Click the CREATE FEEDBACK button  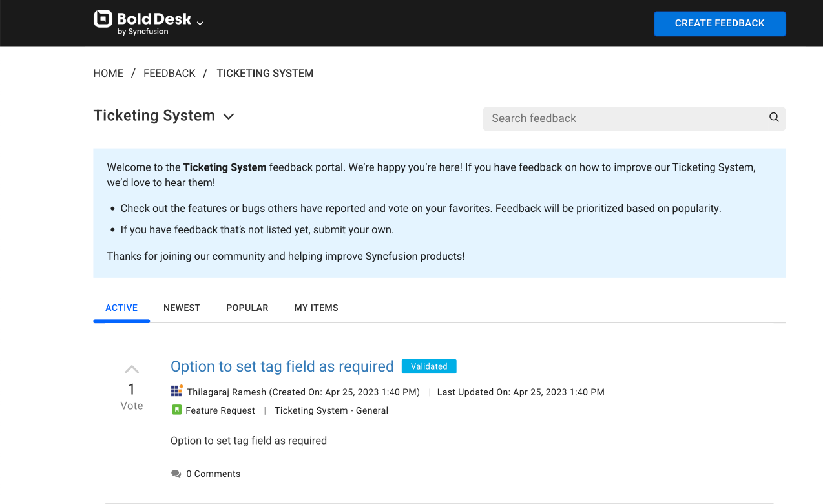pos(720,23)
